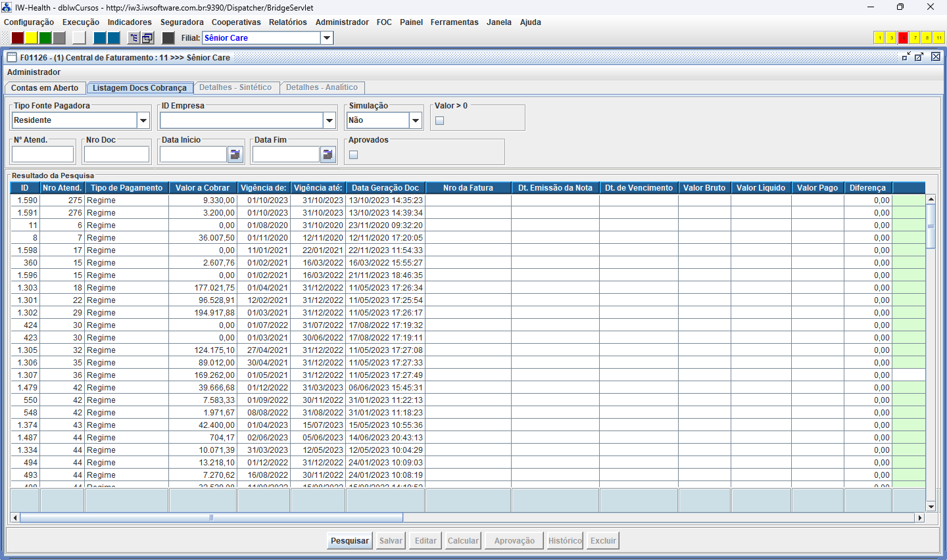Image resolution: width=947 pixels, height=560 pixels.
Task: Expand the ID Empresa dropdown
Action: click(329, 120)
